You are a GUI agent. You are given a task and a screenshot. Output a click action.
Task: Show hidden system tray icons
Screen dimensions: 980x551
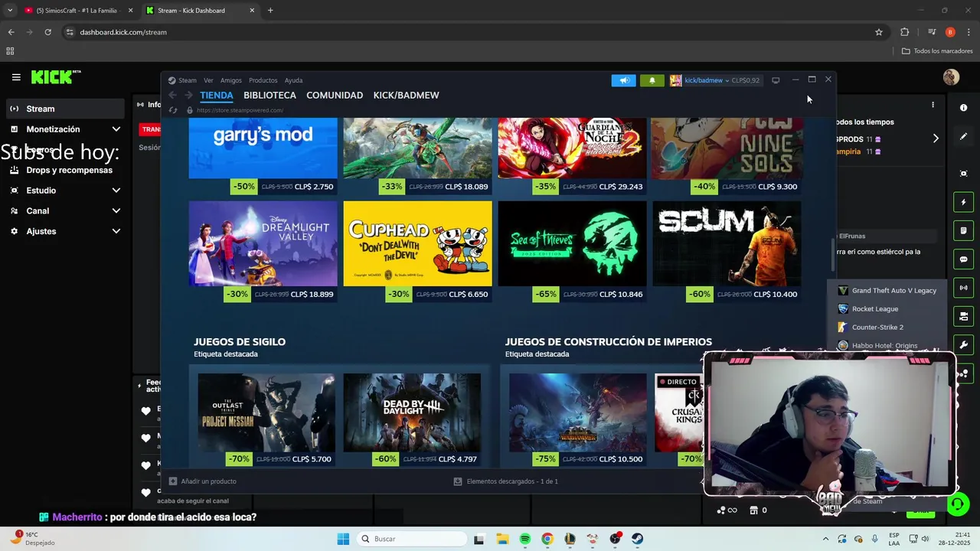(x=825, y=539)
